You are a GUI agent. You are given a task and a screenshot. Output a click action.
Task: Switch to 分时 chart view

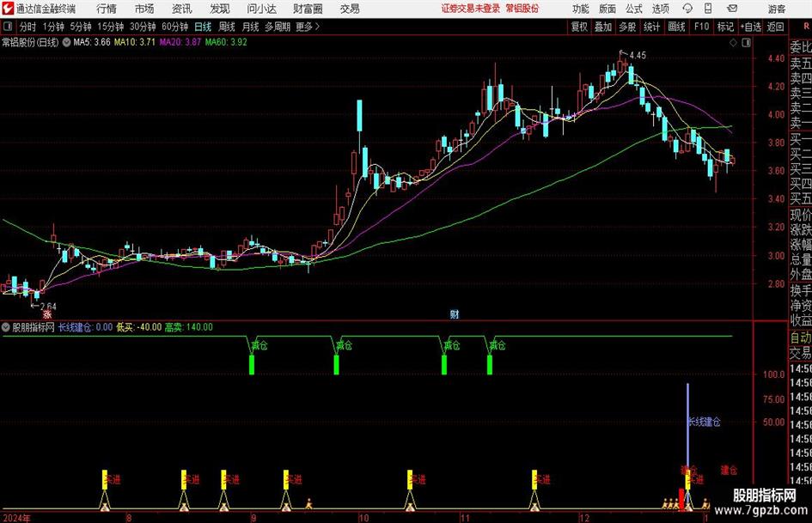click(x=28, y=27)
